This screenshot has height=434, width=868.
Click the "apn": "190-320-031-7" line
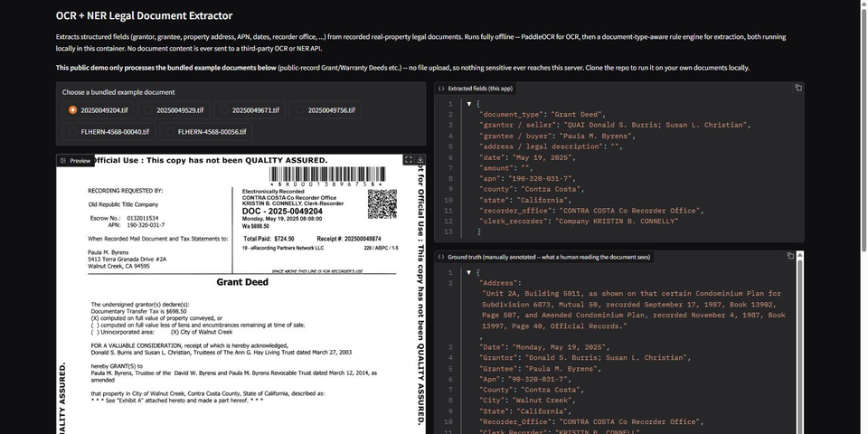pos(529,179)
